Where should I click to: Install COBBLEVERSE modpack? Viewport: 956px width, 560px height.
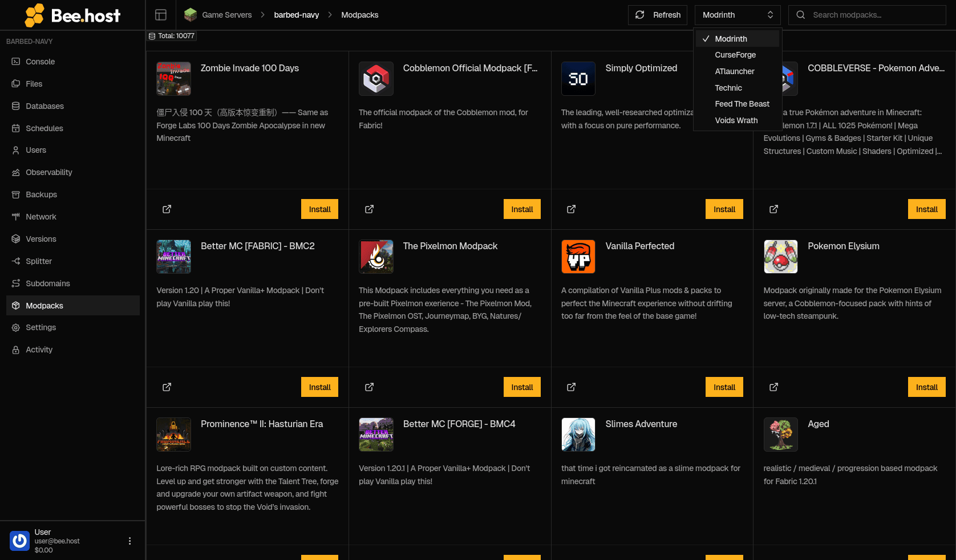pos(927,209)
